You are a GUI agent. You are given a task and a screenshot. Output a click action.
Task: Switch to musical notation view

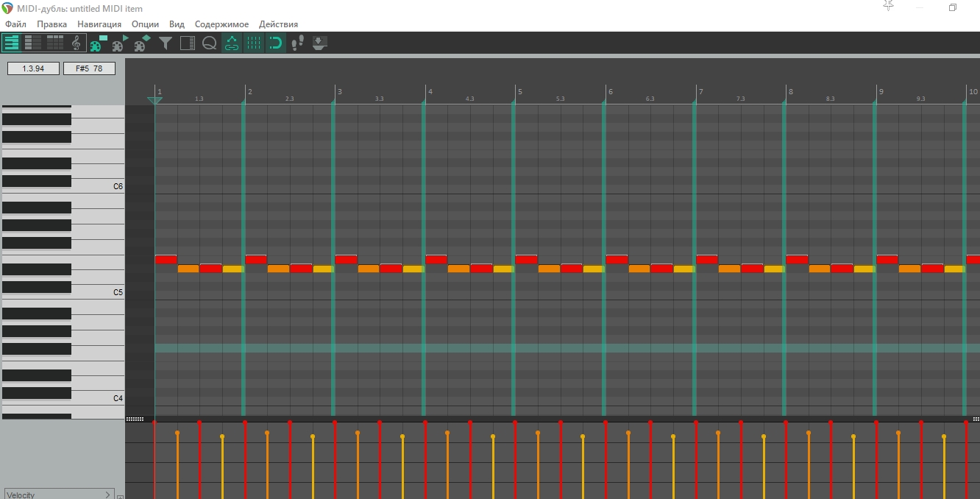tap(76, 43)
